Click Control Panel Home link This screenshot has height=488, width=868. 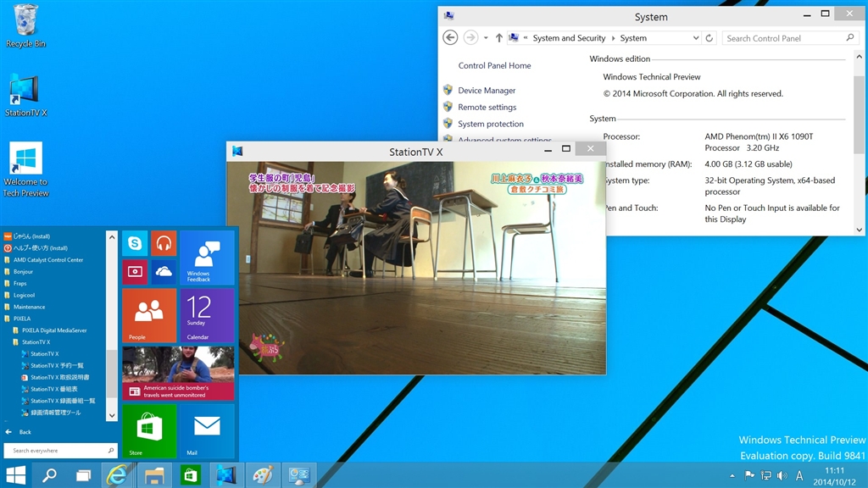pos(494,66)
